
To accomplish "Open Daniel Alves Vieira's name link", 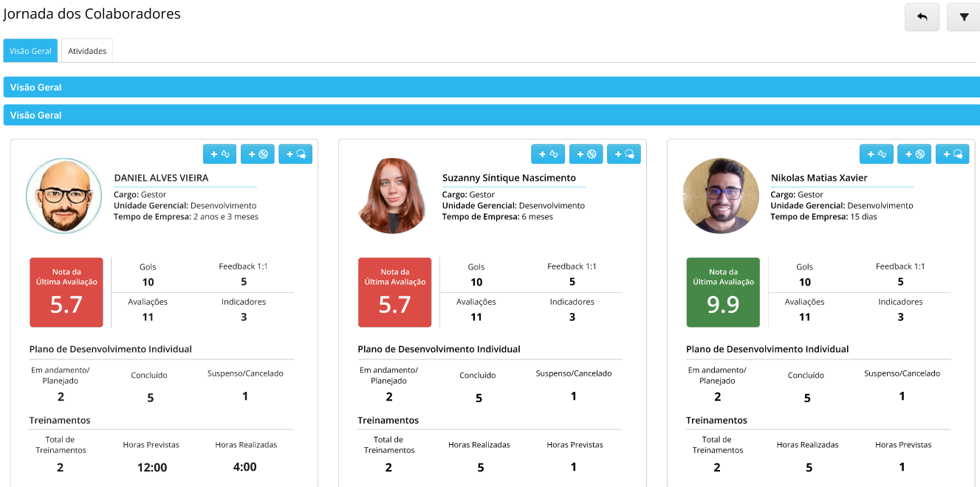I will pos(161,178).
